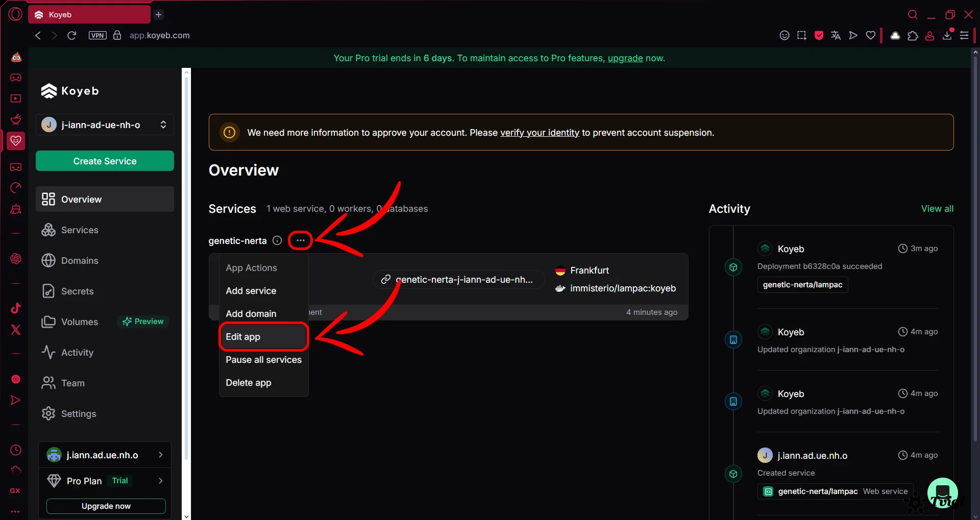Choose Delete app in App Actions menu

click(x=264, y=383)
